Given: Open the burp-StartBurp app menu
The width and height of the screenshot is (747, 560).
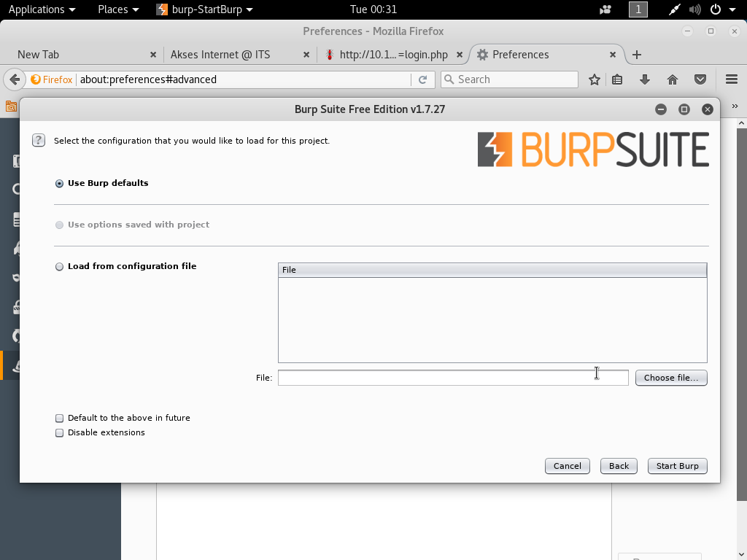Looking at the screenshot, I should click(205, 9).
